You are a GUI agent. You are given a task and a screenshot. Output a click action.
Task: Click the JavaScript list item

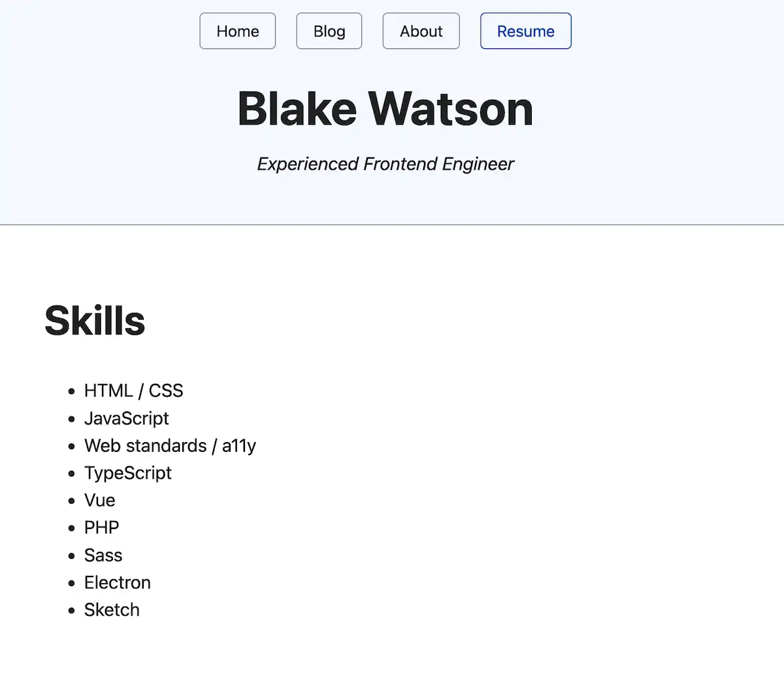click(127, 419)
